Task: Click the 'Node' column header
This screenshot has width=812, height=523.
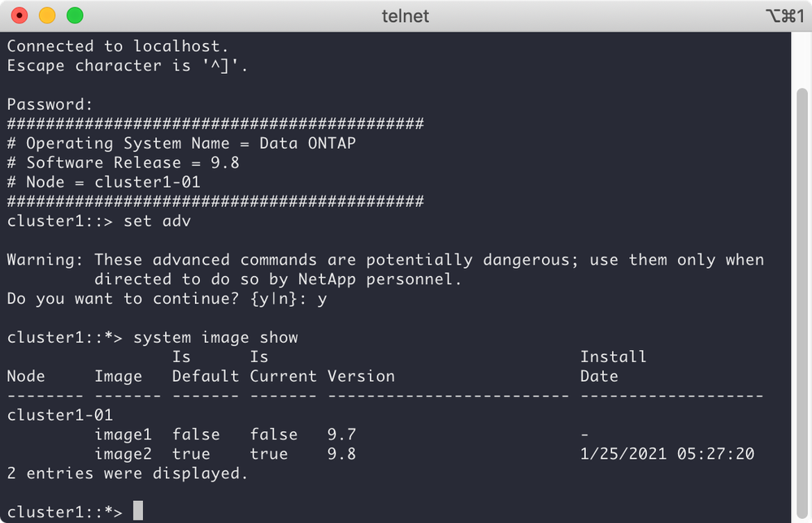Action: [x=26, y=376]
